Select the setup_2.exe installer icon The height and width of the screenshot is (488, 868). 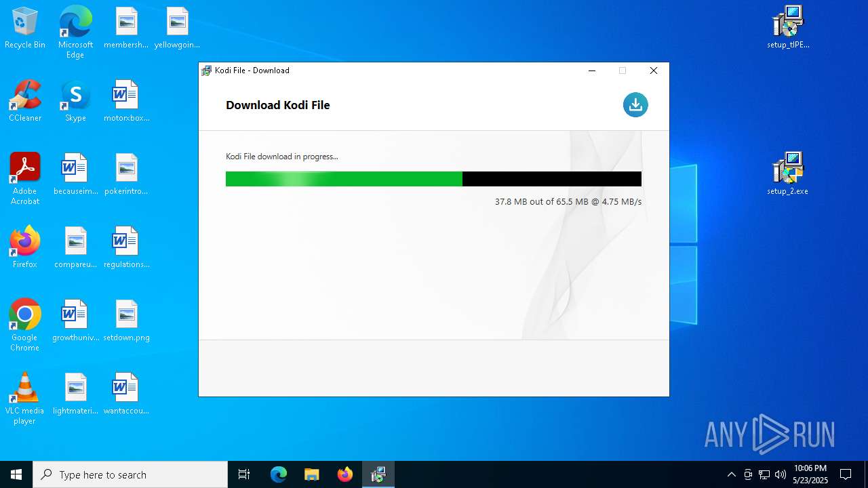(788, 175)
